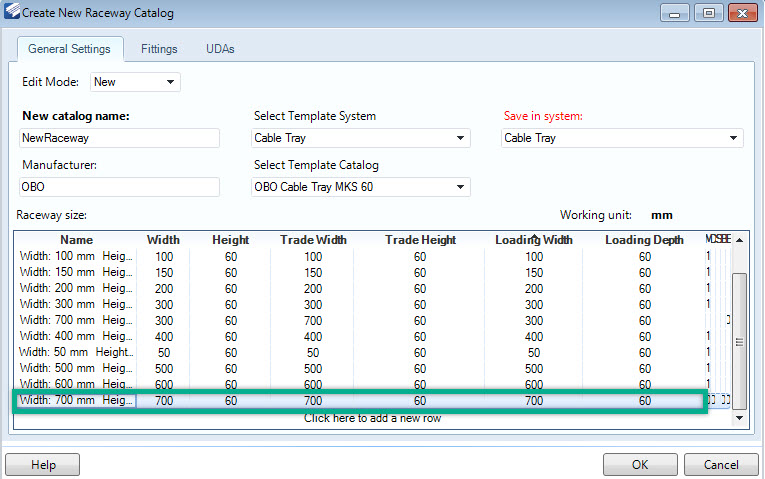The height and width of the screenshot is (479, 765).
Task: Click Trade Width cell 150
Action: (x=313, y=273)
